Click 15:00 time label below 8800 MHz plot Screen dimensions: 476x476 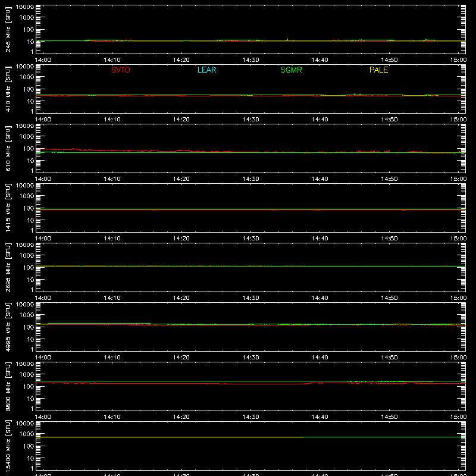pyautogui.click(x=458, y=417)
